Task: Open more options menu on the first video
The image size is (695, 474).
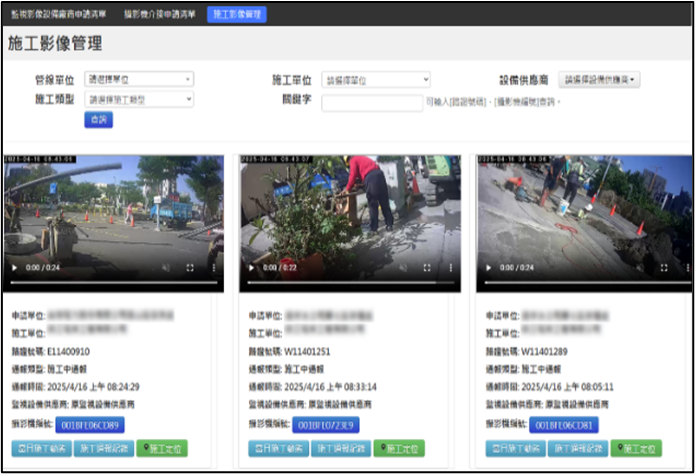Action: point(212,268)
